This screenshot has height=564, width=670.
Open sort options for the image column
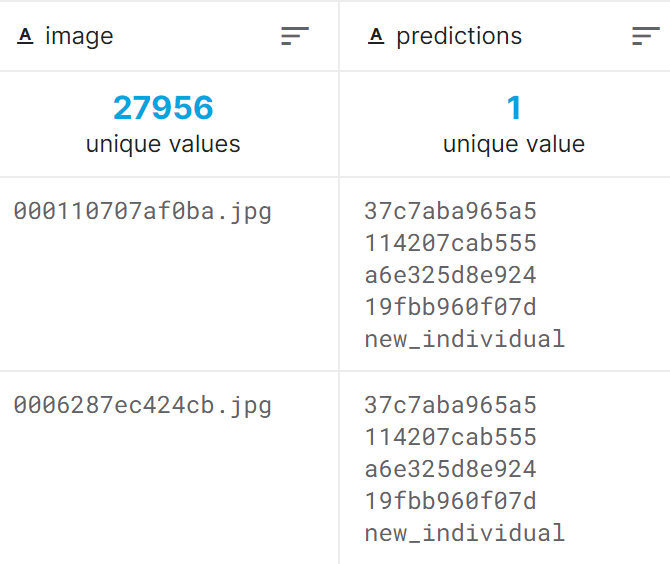coord(295,36)
